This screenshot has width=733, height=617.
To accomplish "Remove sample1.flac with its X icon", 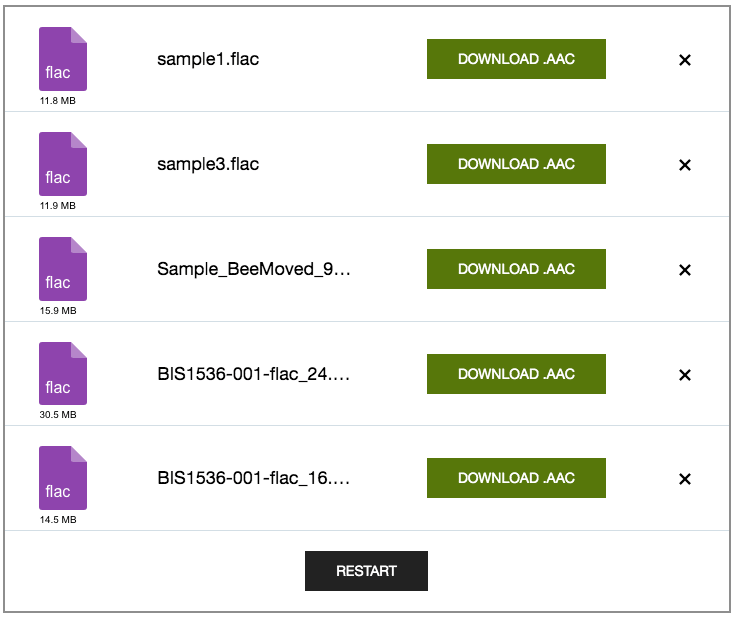I will pos(685,60).
